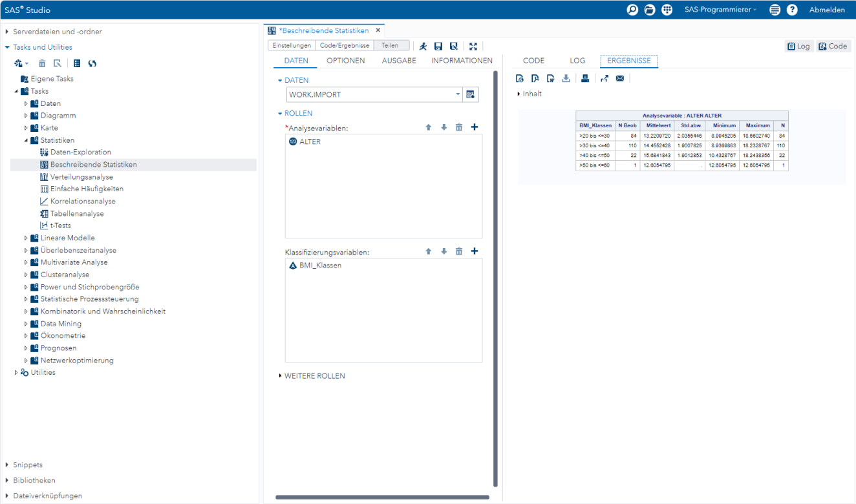Switch to the LOG tab
The height and width of the screenshot is (504, 856).
coord(577,61)
